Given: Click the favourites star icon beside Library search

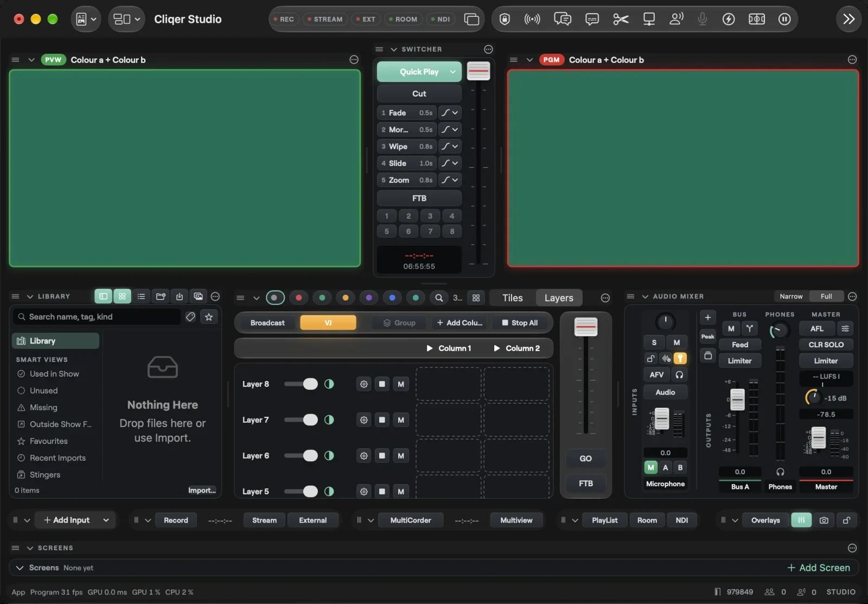Looking at the screenshot, I should [x=209, y=316].
